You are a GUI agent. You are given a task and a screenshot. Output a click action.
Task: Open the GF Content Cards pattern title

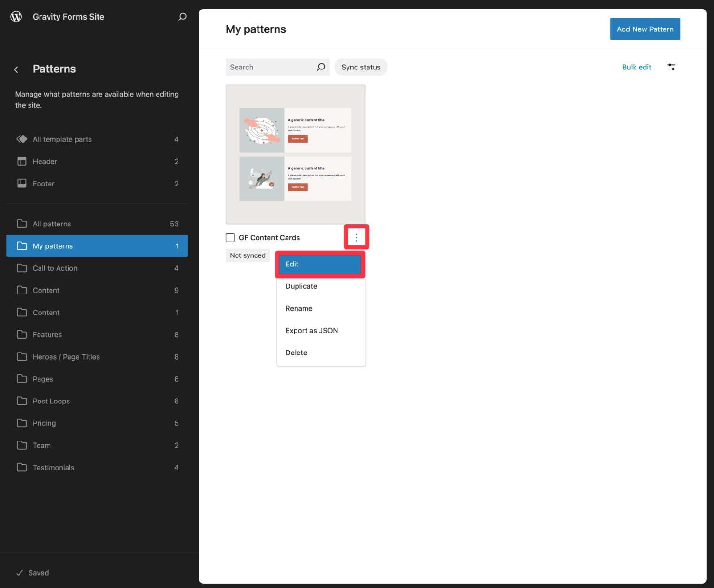(x=269, y=237)
